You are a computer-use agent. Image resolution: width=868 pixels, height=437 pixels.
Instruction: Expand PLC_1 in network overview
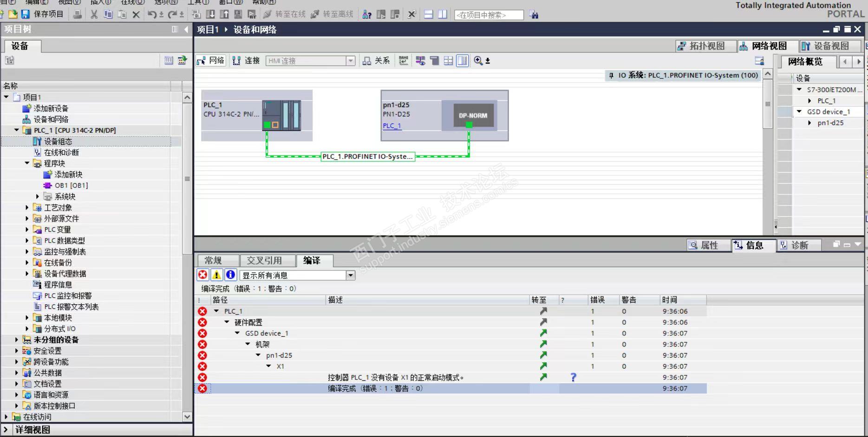pyautogui.click(x=809, y=101)
